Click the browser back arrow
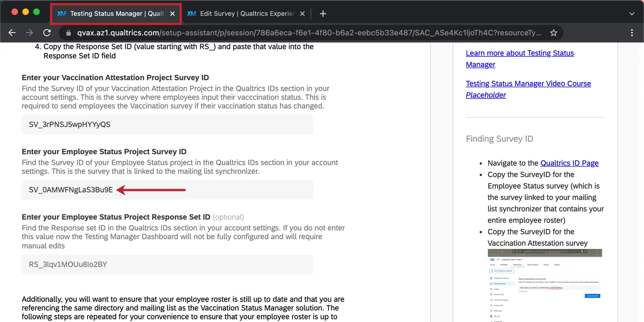The width and height of the screenshot is (644, 322). point(12,33)
